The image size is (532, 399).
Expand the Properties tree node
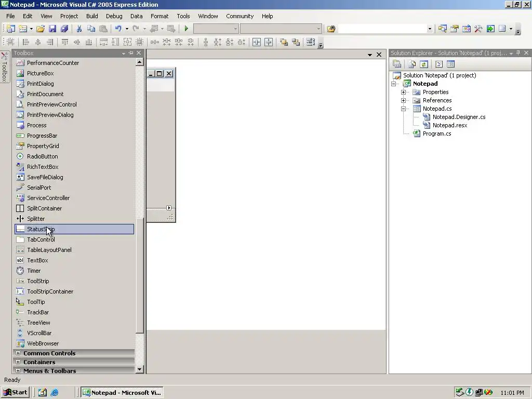pyautogui.click(x=403, y=92)
